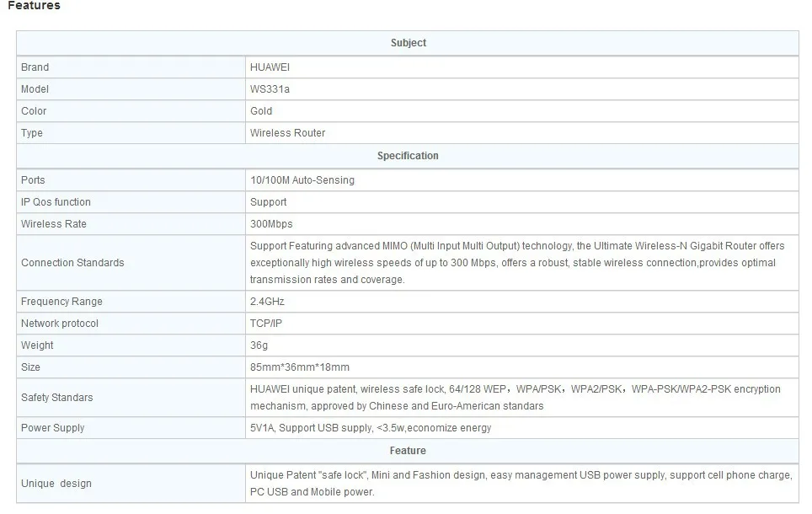Click the Color label cell
This screenshot has height=514, width=812.
(x=34, y=111)
